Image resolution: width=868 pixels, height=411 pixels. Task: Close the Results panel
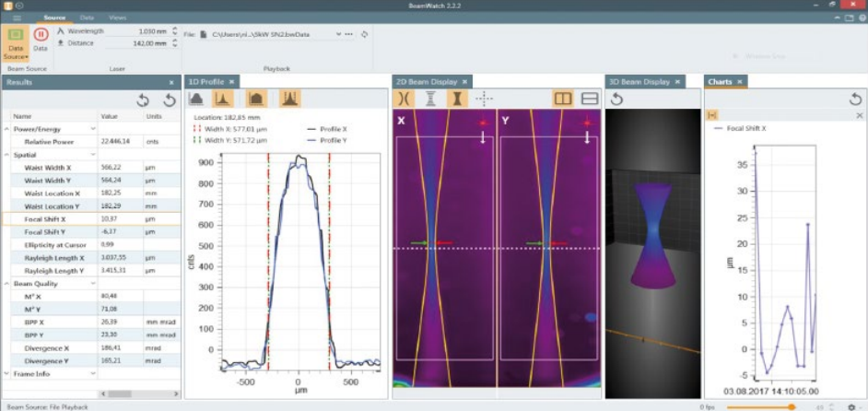[x=171, y=82]
